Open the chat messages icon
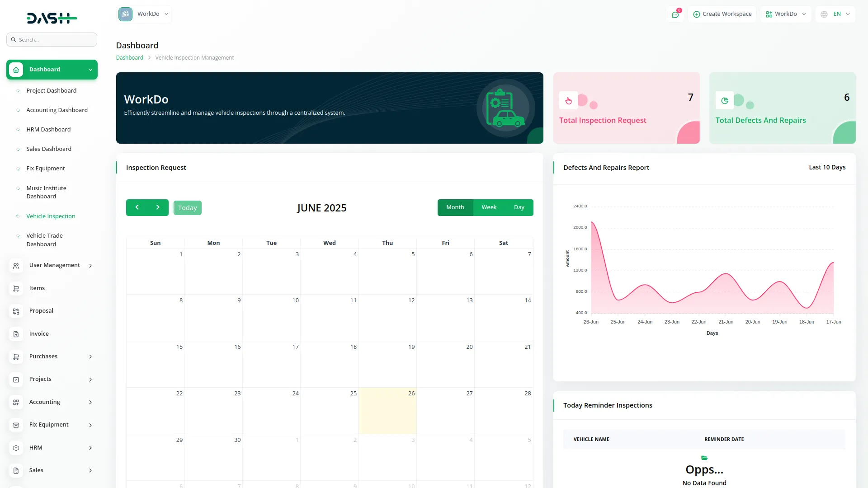Viewport: 868px width, 488px height. coord(675,14)
